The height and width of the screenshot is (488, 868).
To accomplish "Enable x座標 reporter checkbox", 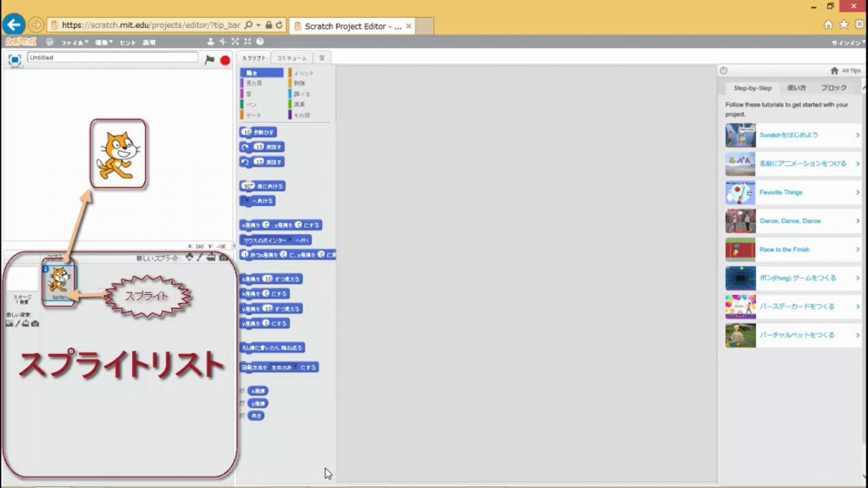I will coord(242,391).
